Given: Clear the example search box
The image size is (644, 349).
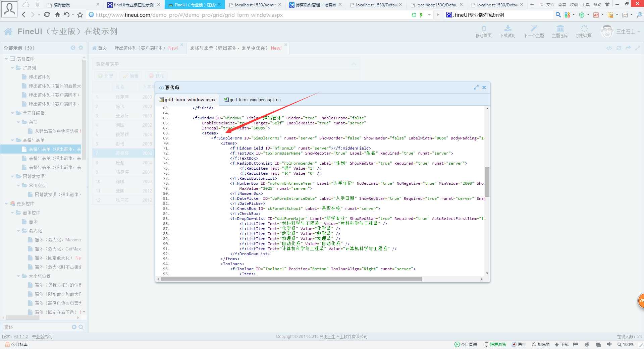Looking at the screenshot, I should [x=74, y=327].
